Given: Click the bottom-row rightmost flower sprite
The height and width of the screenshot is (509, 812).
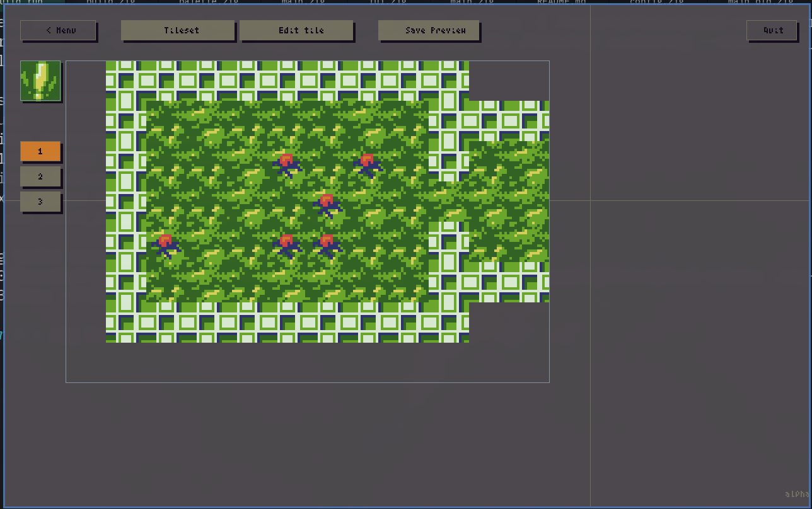Looking at the screenshot, I should click(x=327, y=244).
